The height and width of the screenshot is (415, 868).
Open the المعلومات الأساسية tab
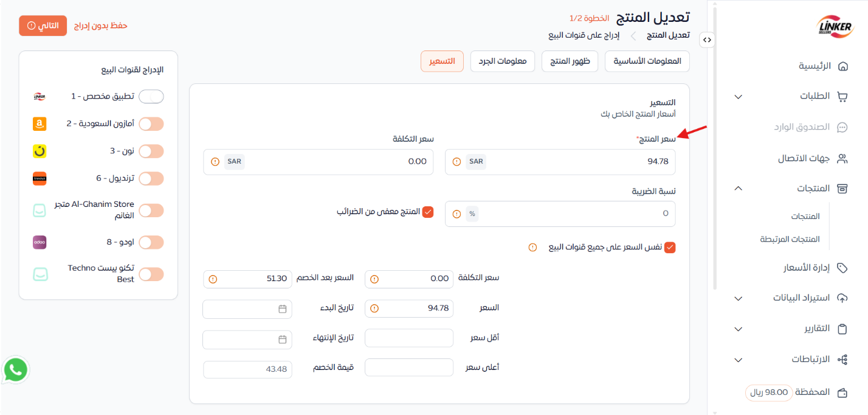point(647,61)
